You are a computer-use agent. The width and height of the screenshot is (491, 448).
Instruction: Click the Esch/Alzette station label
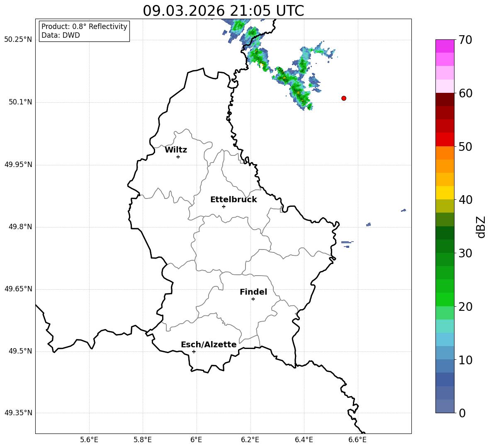(x=209, y=344)
